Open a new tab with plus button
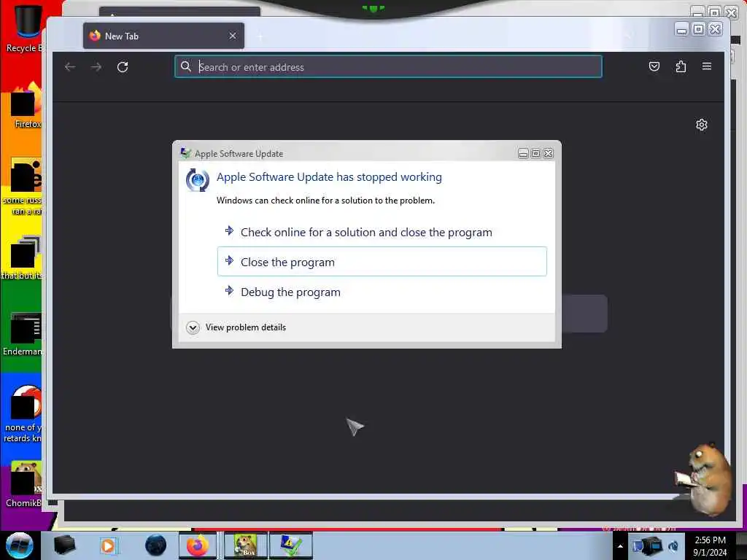The width and height of the screenshot is (747, 560). click(260, 36)
